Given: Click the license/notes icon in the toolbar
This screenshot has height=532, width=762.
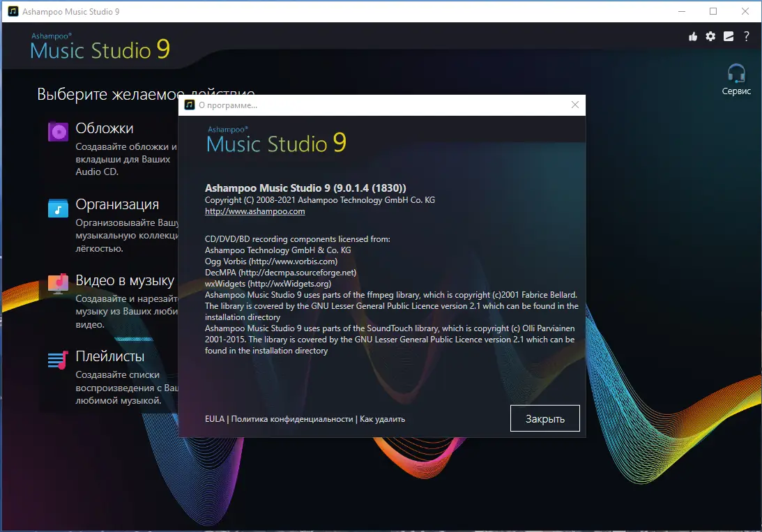Looking at the screenshot, I should [x=728, y=36].
